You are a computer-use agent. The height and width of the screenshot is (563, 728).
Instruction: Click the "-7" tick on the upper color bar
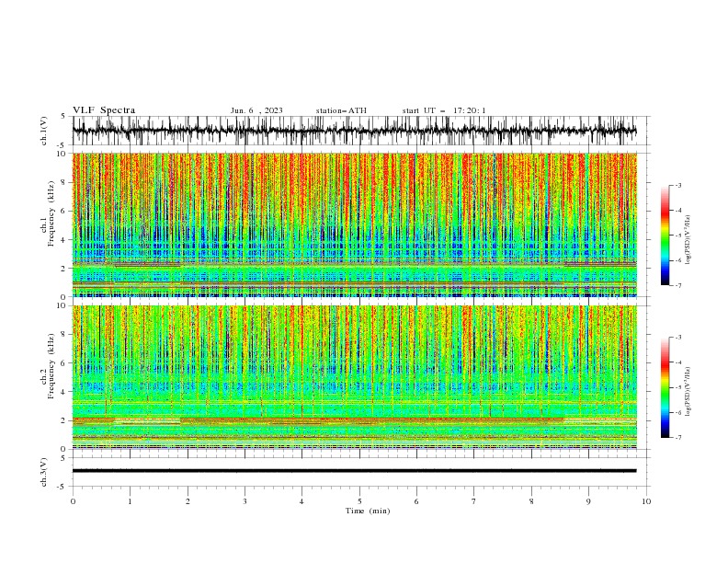(677, 285)
